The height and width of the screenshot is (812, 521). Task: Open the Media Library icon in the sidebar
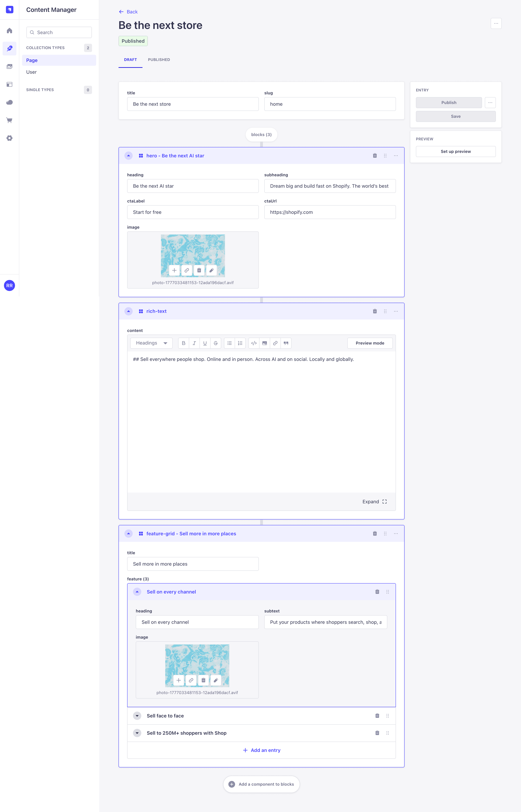click(x=9, y=67)
